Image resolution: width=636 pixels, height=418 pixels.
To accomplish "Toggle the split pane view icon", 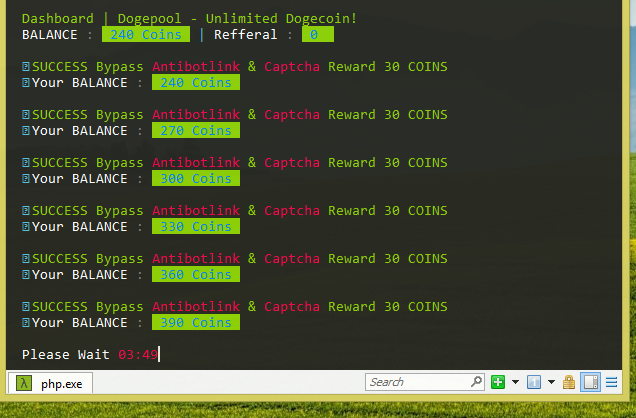I will pos(590,382).
